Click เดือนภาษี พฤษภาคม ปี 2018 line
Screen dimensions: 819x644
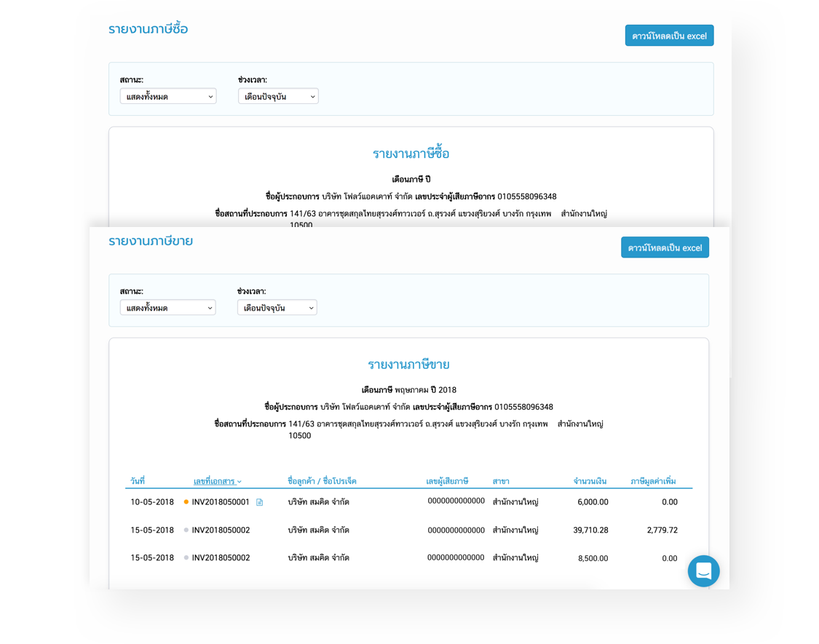coord(409,389)
